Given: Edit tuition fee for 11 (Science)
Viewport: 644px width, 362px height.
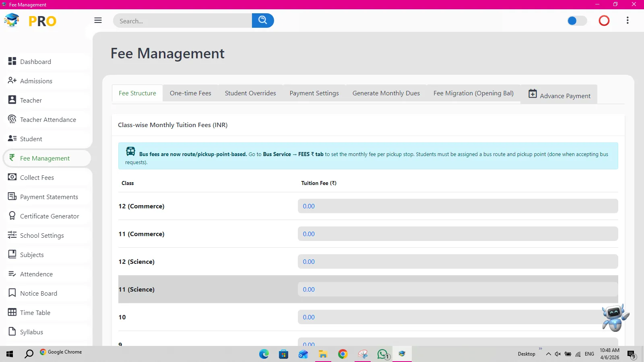Looking at the screenshot, I should coord(458,289).
